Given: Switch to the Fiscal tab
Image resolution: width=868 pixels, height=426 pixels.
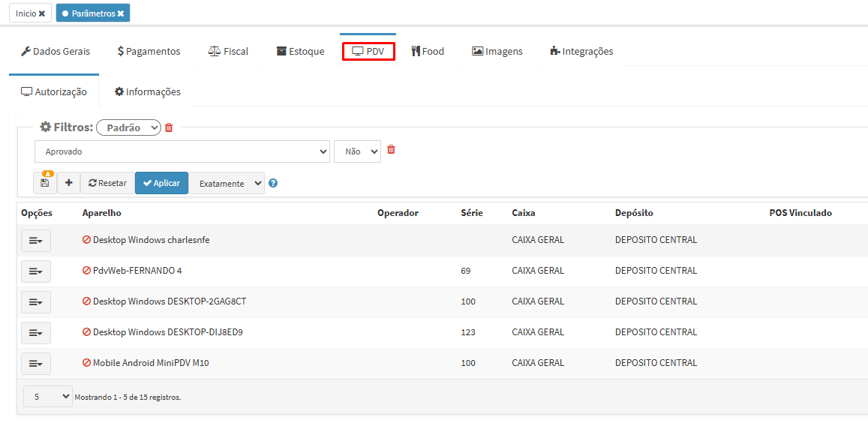Looking at the screenshot, I should (x=228, y=51).
